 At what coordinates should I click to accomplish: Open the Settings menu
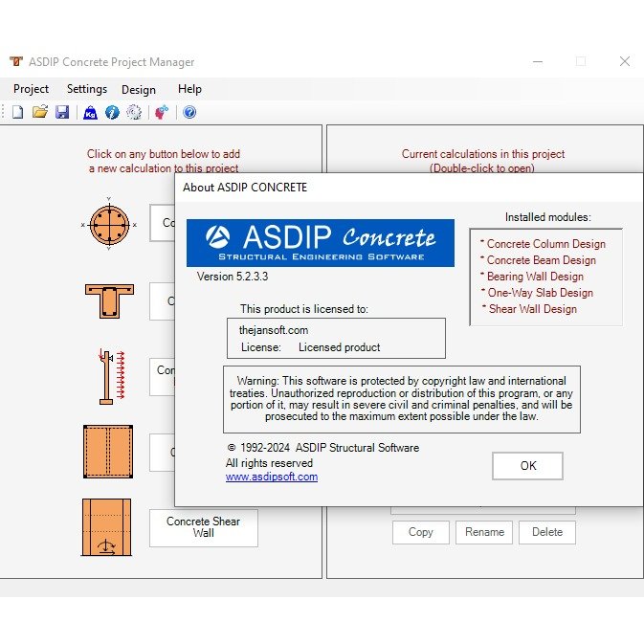click(x=87, y=89)
